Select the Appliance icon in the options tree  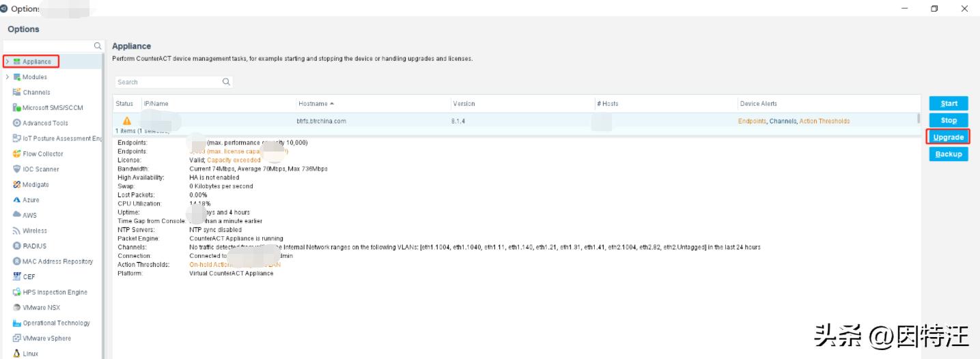coord(17,61)
